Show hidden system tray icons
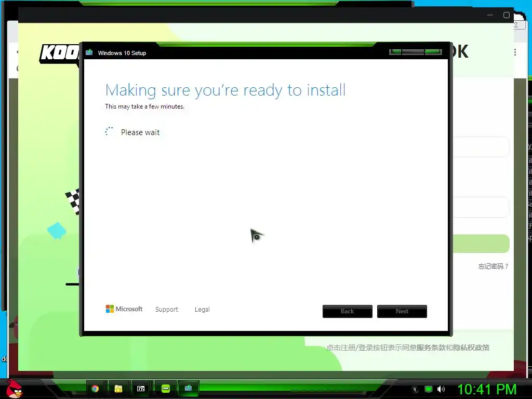 click(415, 390)
